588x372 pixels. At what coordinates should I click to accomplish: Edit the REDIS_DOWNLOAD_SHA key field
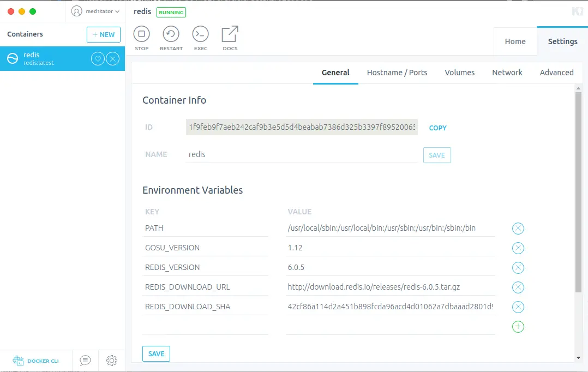coord(205,307)
